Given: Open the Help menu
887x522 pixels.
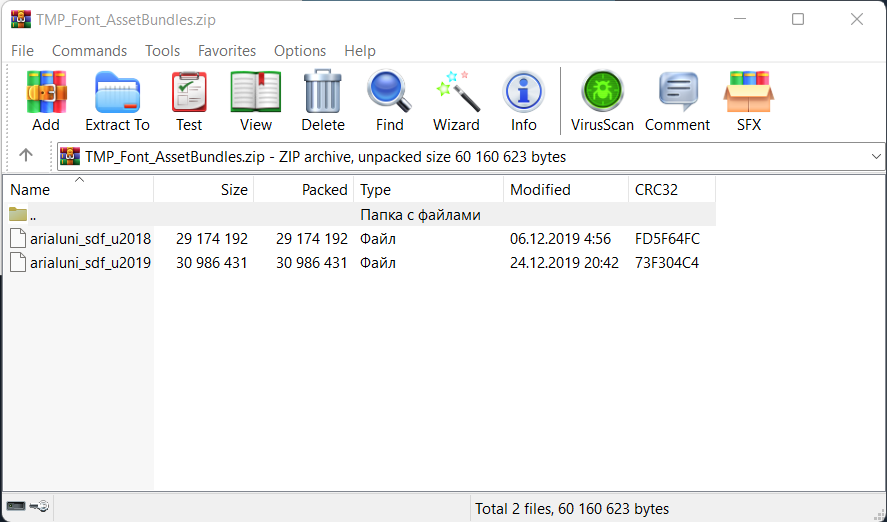Looking at the screenshot, I should point(360,51).
